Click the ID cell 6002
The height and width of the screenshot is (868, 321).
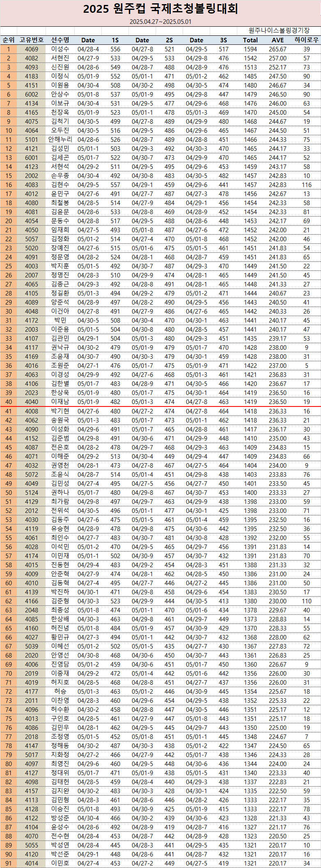coord(32,95)
